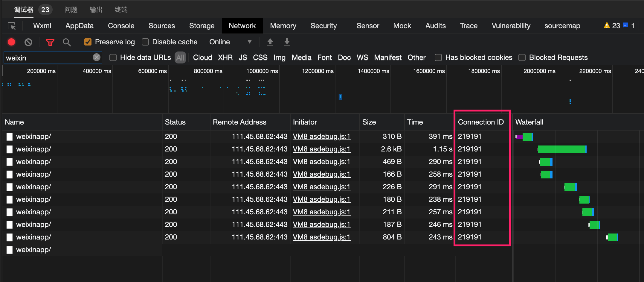Filter by Font type
Viewport: 644px width, 282px height.
tap(324, 57)
